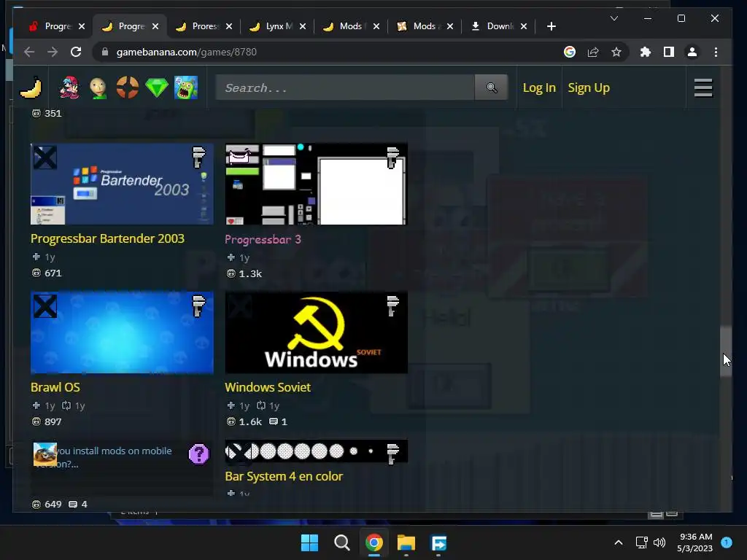
Task: Go forward to the next page
Action: pyautogui.click(x=53, y=52)
